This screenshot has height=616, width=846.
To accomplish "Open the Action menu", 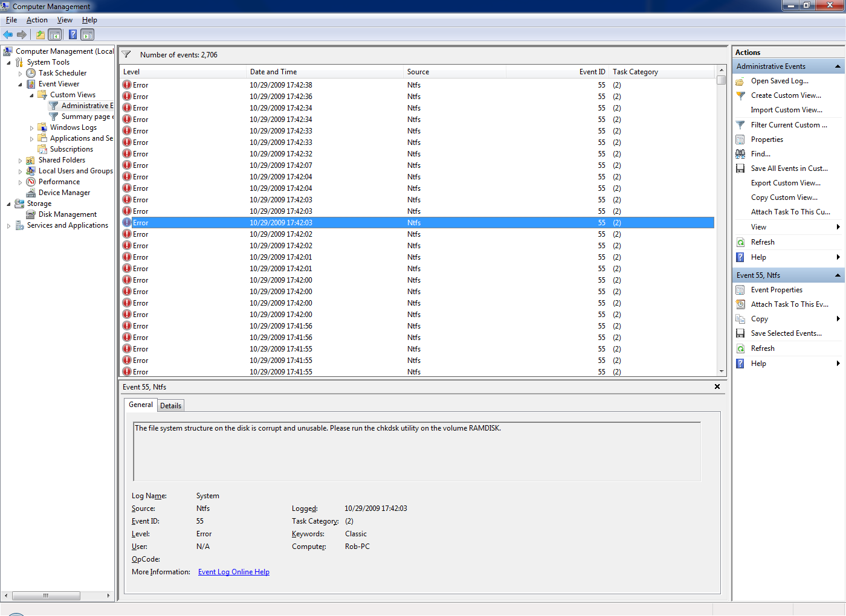I will tap(37, 20).
